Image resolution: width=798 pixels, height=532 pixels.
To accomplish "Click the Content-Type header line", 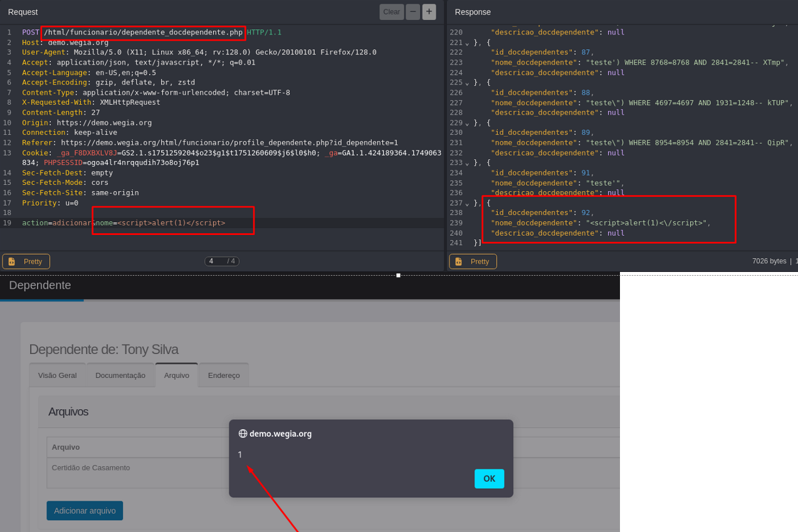I will pyautogui.click(x=156, y=92).
